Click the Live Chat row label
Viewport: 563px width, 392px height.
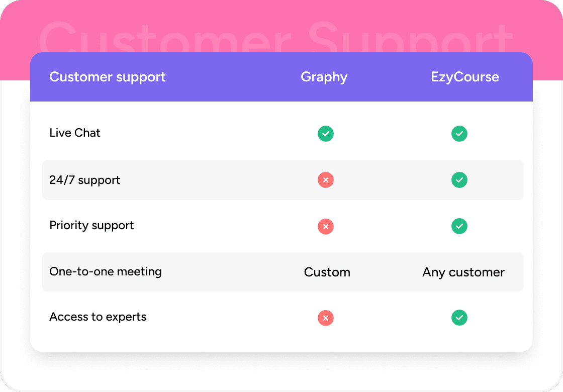click(x=75, y=133)
